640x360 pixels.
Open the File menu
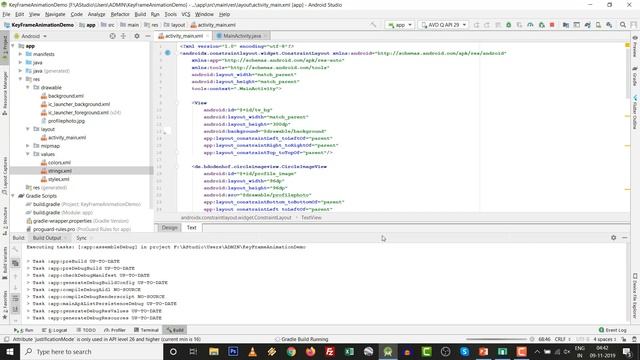point(7,14)
